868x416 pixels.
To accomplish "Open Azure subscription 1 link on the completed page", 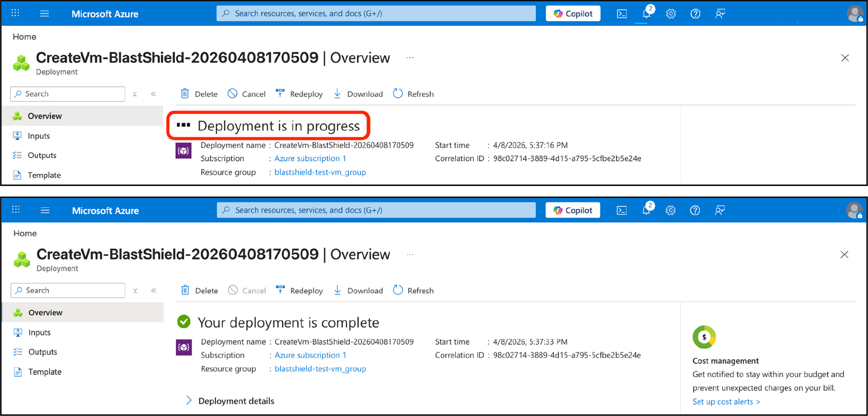I will point(310,355).
